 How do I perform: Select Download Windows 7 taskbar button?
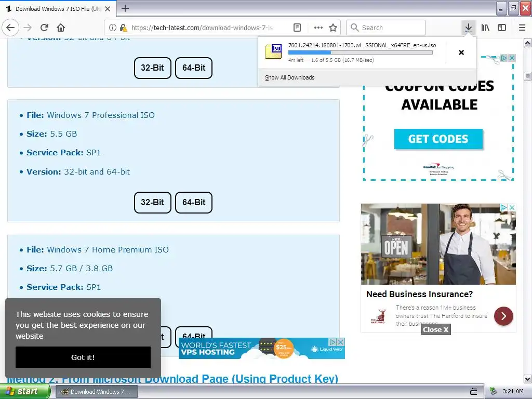(x=97, y=392)
